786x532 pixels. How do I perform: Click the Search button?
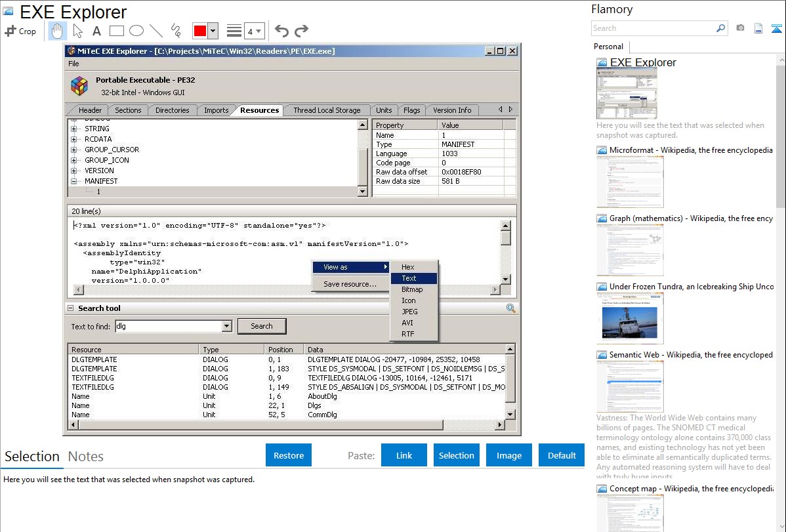pyautogui.click(x=262, y=327)
